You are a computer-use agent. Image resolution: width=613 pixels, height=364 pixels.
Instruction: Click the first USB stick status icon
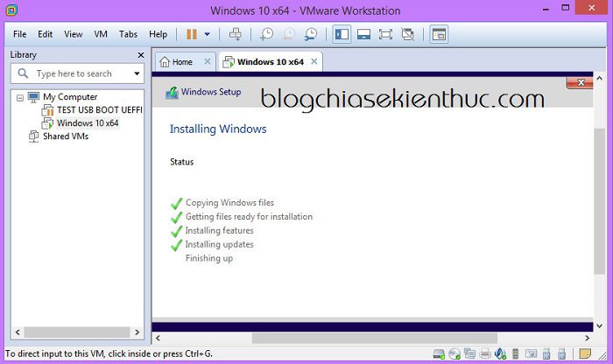coord(546,353)
